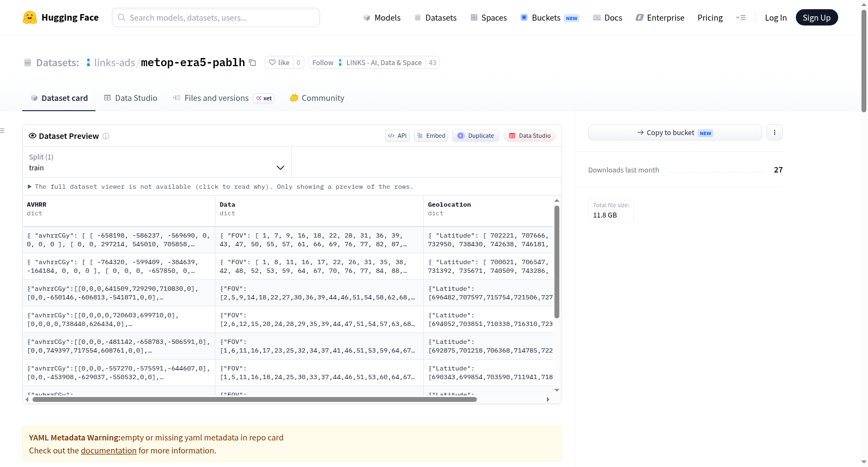Click the Latitude cell starting with 694052
This screenshot has width=868, height=467.
coord(488,319)
